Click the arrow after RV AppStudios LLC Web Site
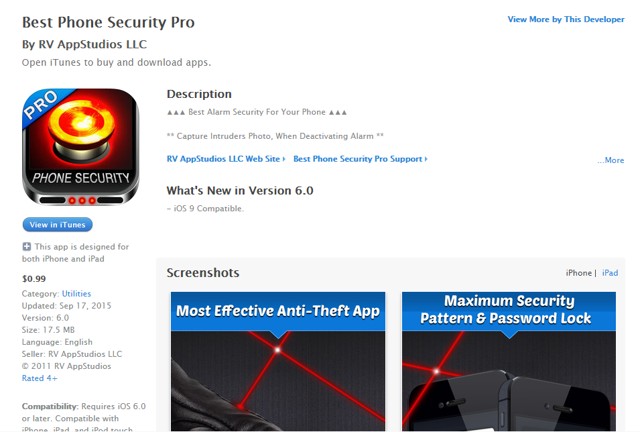Screen dimensions: 640x432 point(284,159)
